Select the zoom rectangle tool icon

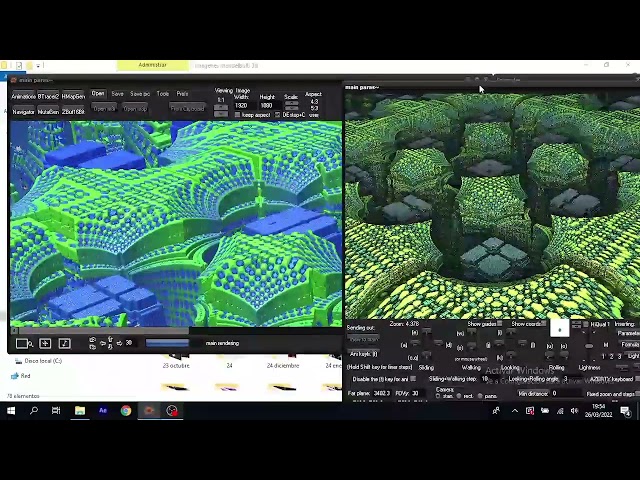[x=24, y=344]
